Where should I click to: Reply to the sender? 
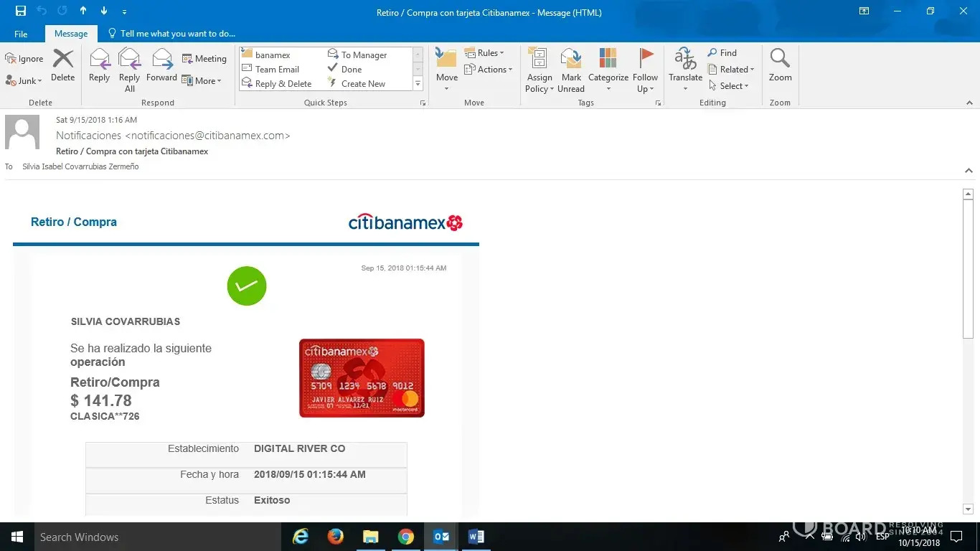pos(99,65)
